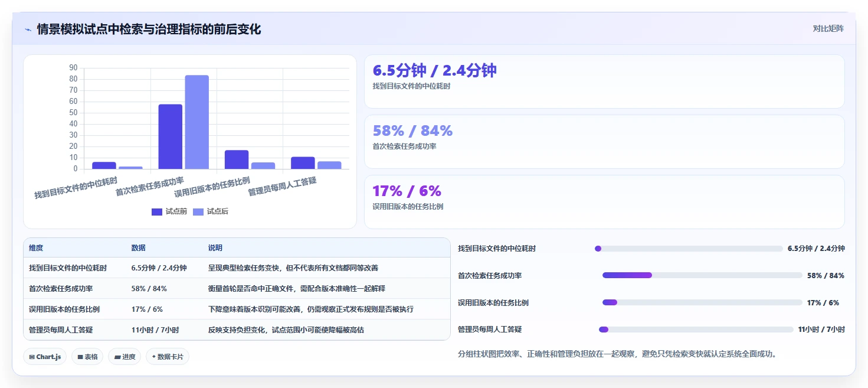Click the 维度 column header
The height and width of the screenshot is (388, 868).
[x=36, y=248]
